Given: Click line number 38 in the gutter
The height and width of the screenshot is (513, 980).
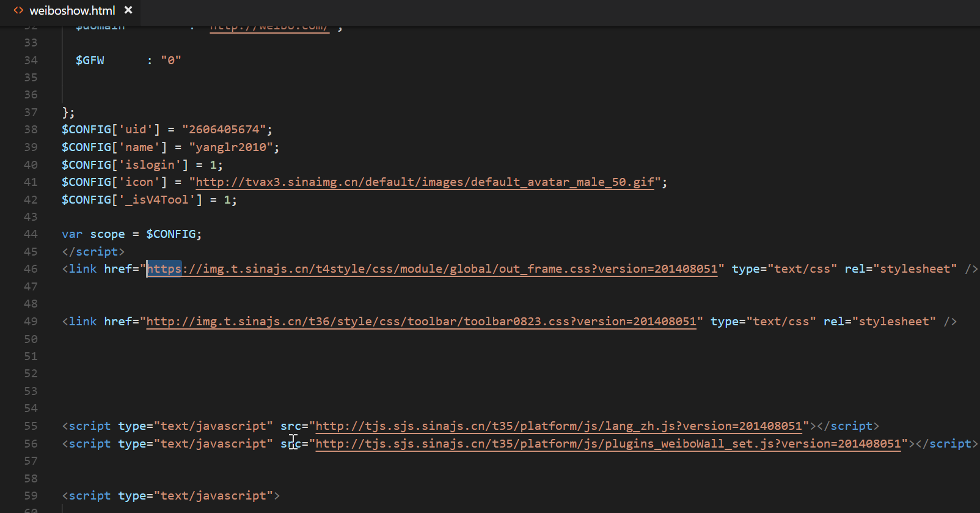Looking at the screenshot, I should (x=31, y=130).
